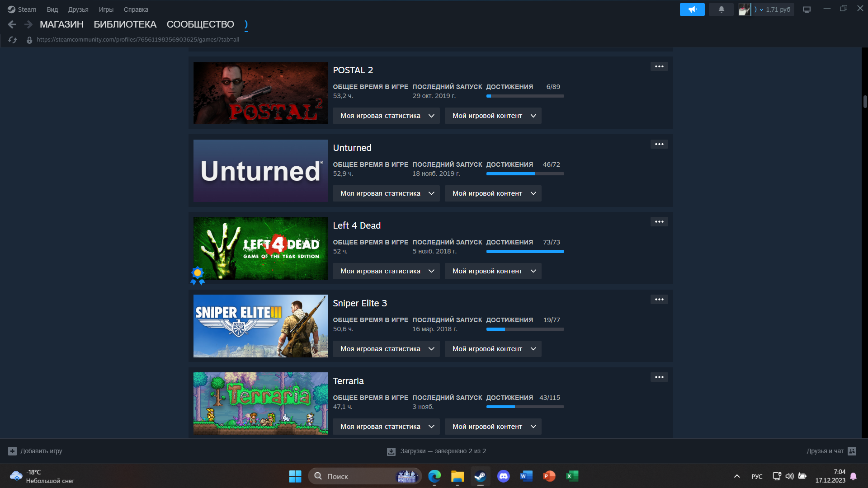Click the back navigation arrow
The height and width of the screenshot is (488, 868).
tap(12, 24)
